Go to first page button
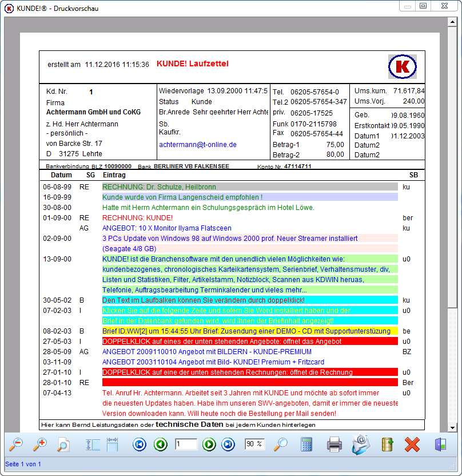The height and width of the screenshot is (476, 462). [140, 445]
